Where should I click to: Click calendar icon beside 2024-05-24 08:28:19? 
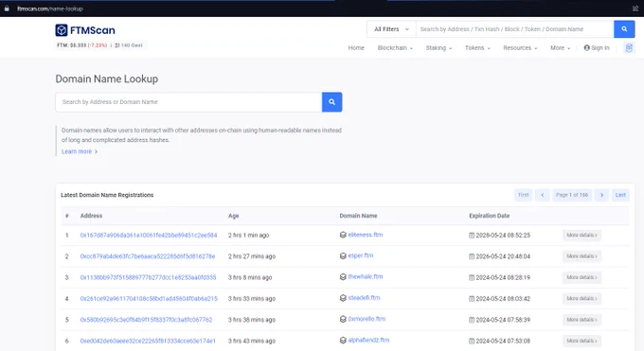(472, 277)
